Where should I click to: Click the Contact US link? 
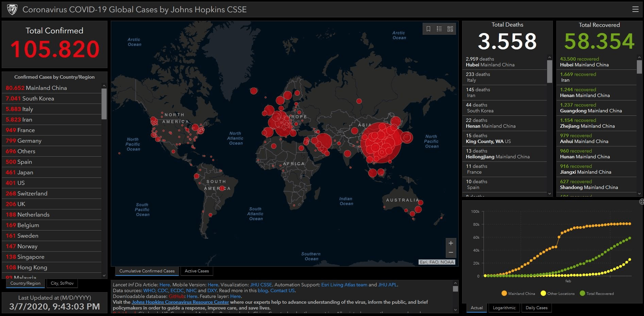pos(282,290)
